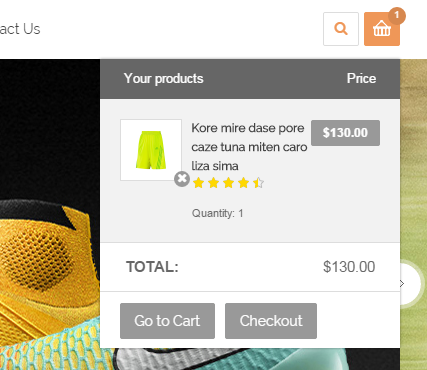The image size is (427, 370).
Task: Open the search magnifier icon
Action: (341, 29)
